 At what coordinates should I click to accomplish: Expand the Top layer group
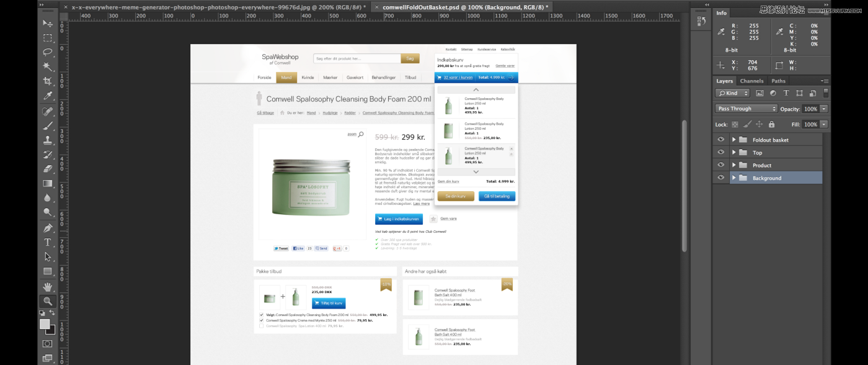coord(733,153)
